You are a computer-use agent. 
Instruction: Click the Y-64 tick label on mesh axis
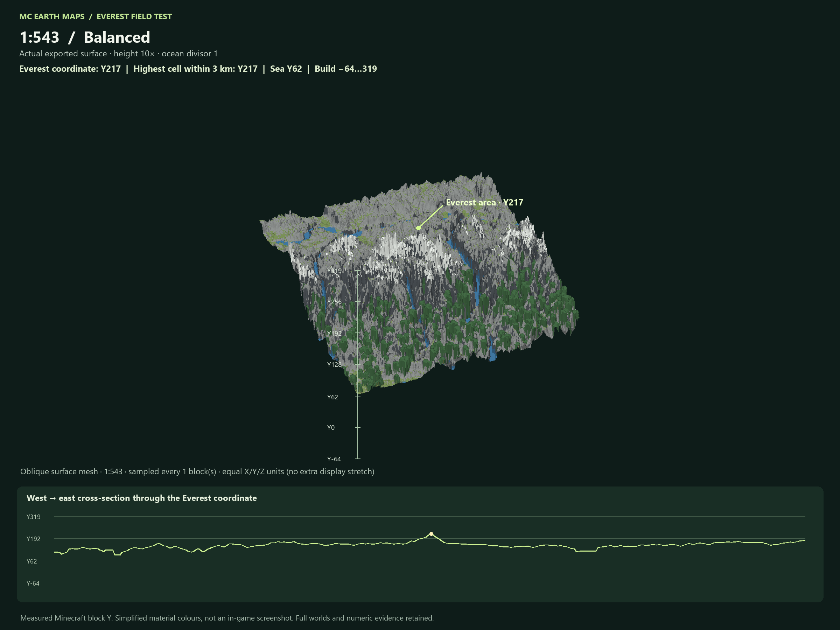pyautogui.click(x=334, y=459)
